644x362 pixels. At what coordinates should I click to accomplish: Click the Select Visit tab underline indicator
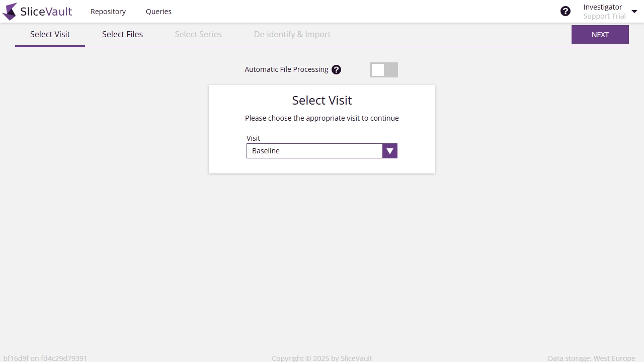click(50, 46)
